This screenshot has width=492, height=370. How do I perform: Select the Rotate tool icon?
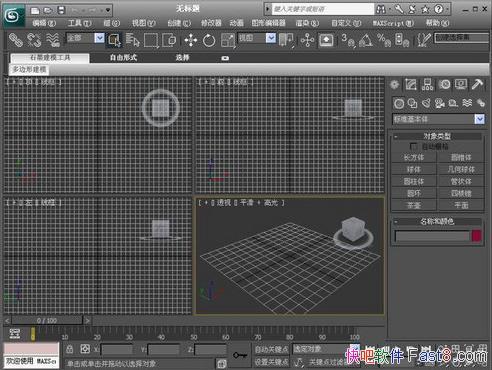click(x=209, y=40)
